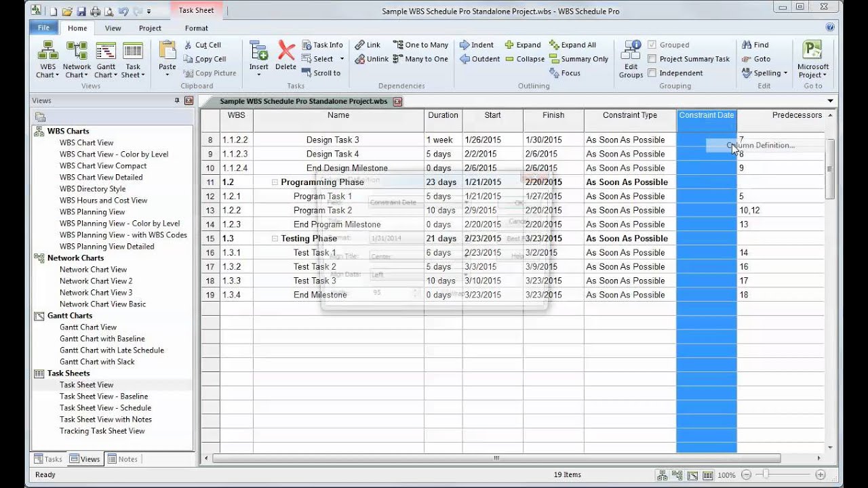The width and height of the screenshot is (868, 488).
Task: Open the Network Chart dropdown
Action: pyautogui.click(x=77, y=71)
